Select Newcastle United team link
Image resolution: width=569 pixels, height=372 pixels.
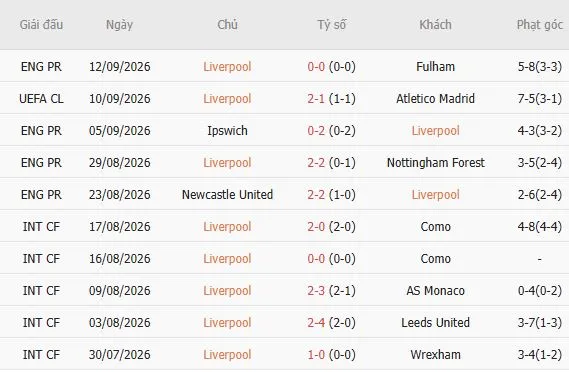click(x=227, y=195)
